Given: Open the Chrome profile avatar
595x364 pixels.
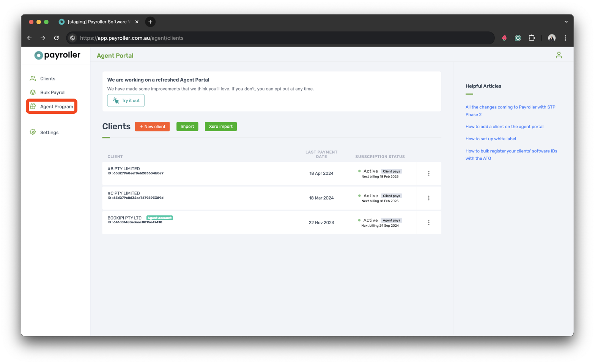Looking at the screenshot, I should click(x=552, y=38).
